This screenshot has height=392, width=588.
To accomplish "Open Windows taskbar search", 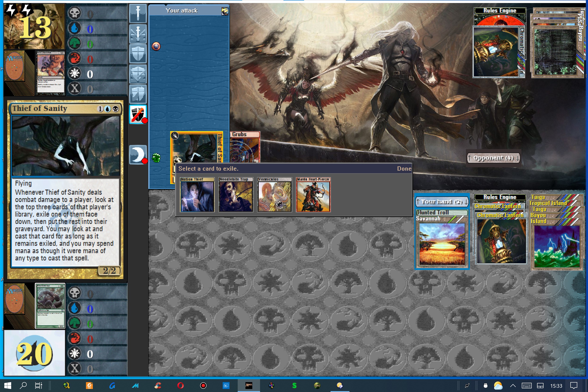I will tap(23, 386).
